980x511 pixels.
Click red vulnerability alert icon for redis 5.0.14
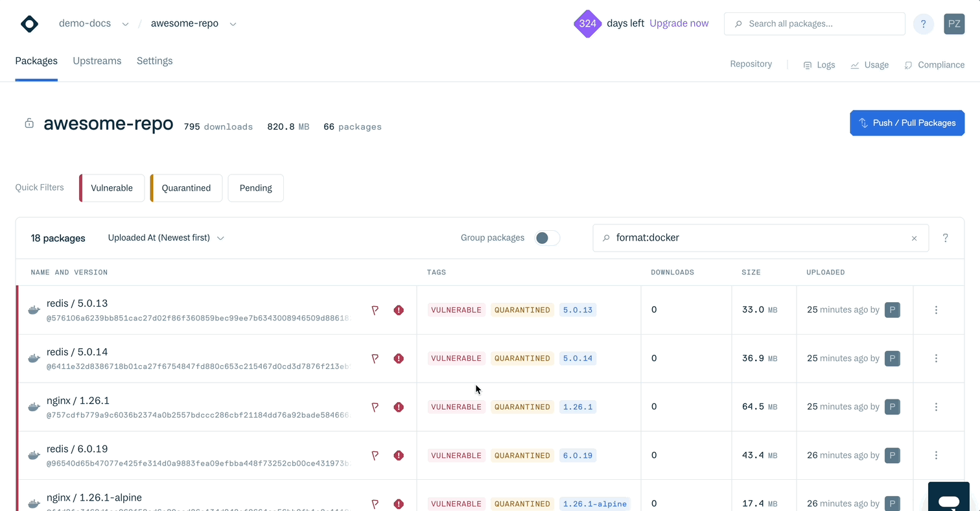click(x=399, y=359)
